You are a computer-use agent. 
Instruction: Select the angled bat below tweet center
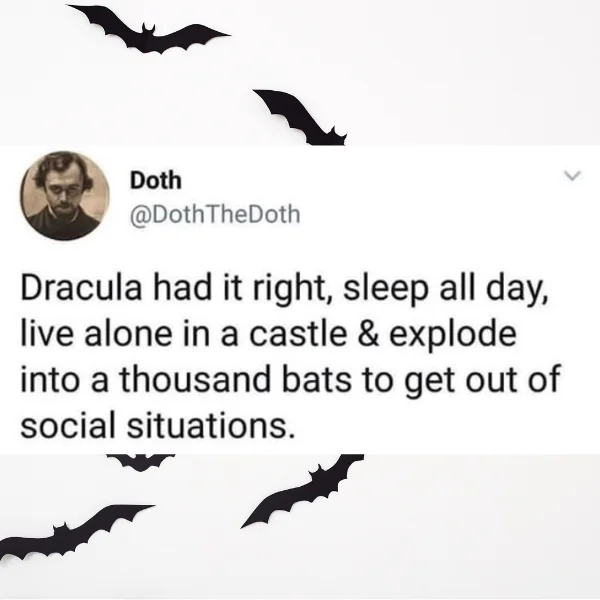tap(303, 490)
